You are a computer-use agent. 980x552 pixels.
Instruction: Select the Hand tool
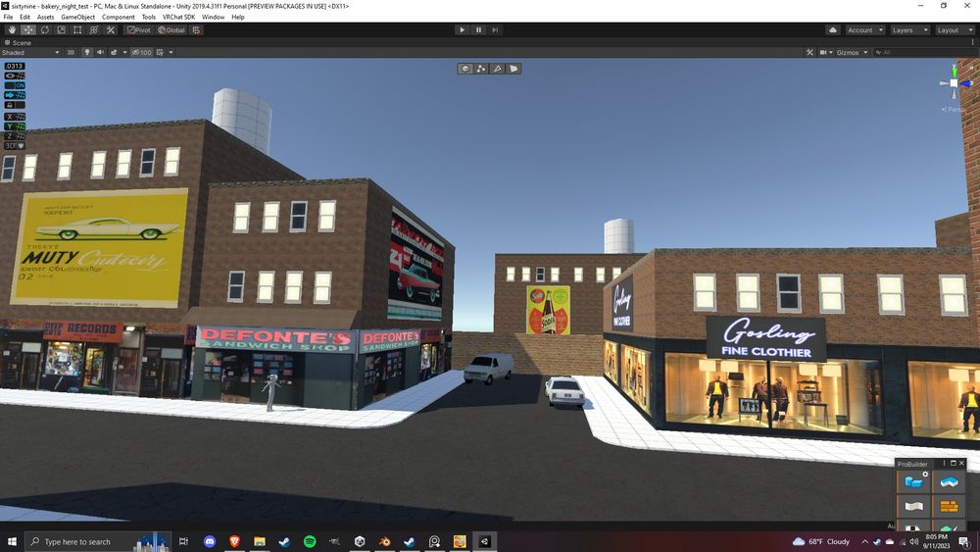(12, 30)
